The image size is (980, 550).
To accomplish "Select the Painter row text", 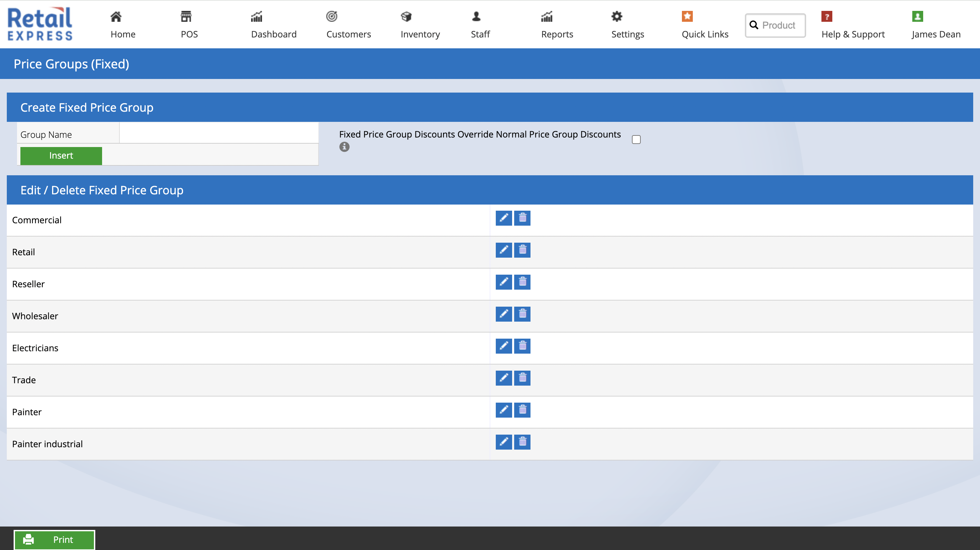I will coord(27,412).
